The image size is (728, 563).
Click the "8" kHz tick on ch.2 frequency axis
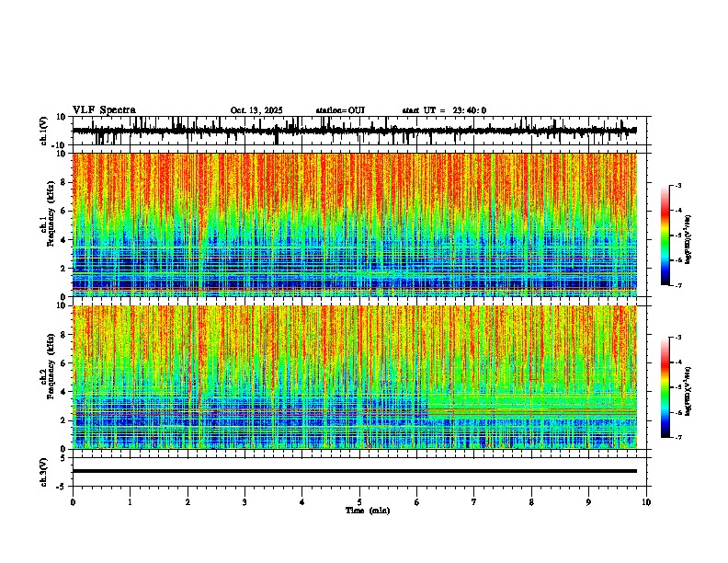[x=64, y=335]
